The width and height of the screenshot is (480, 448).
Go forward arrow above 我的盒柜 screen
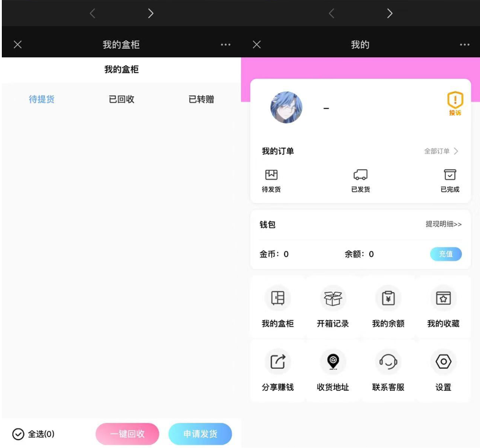(x=151, y=13)
